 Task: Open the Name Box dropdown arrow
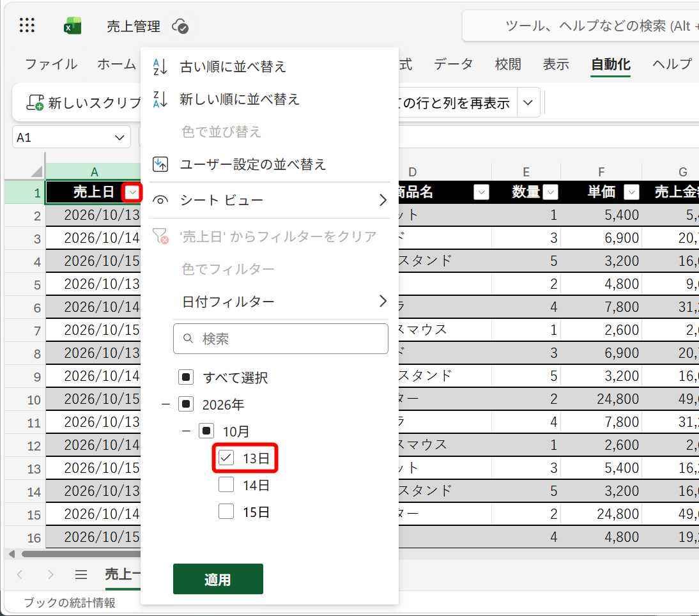[x=119, y=138]
